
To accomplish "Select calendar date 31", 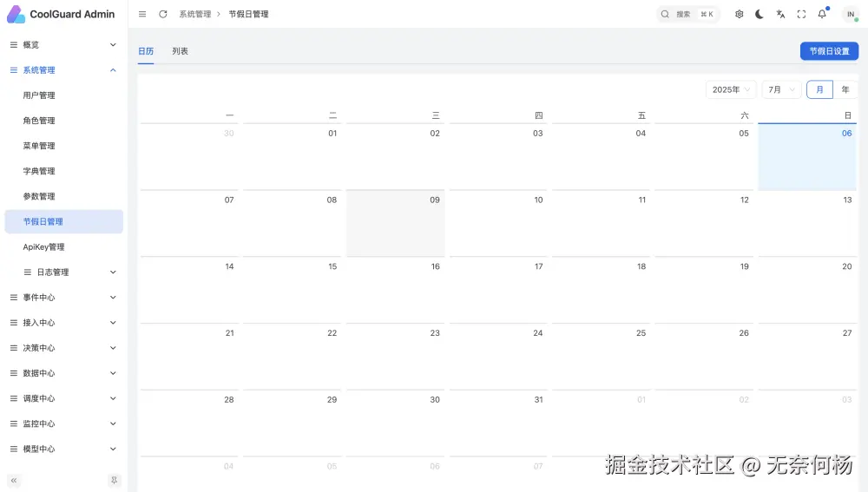I will [498, 423].
